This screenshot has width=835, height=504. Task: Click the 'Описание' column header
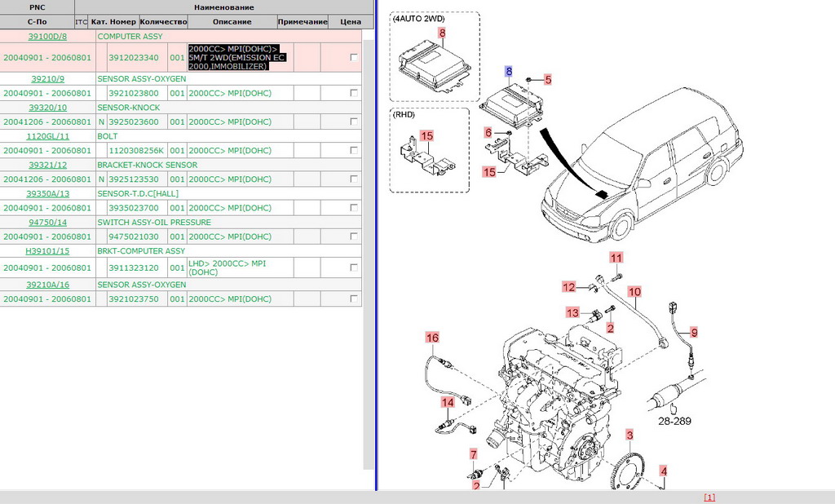pyautogui.click(x=232, y=22)
